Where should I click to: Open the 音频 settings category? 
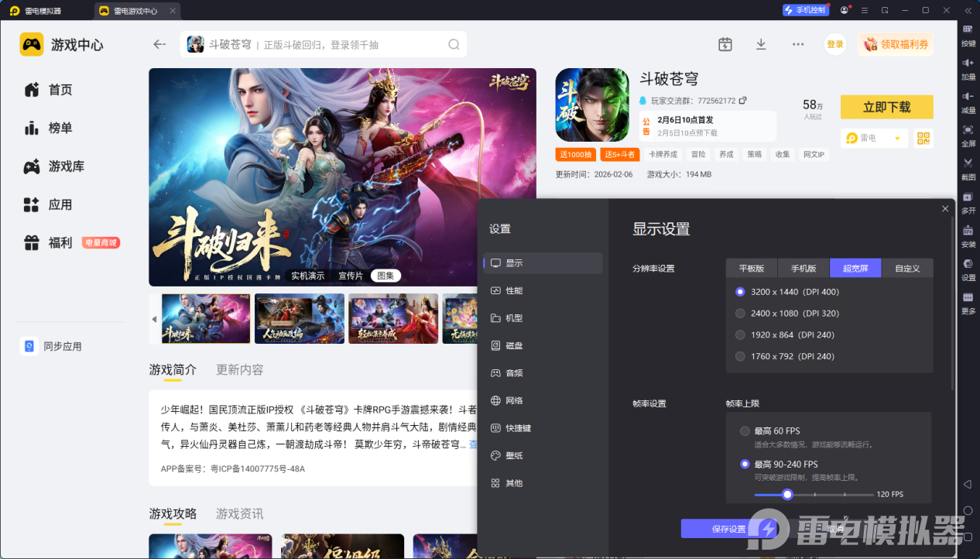click(543, 373)
